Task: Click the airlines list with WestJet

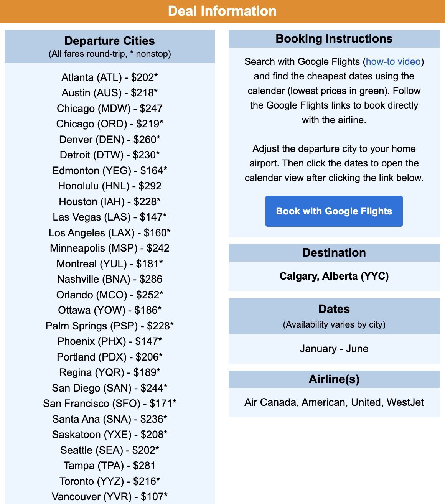Action: pos(334,402)
